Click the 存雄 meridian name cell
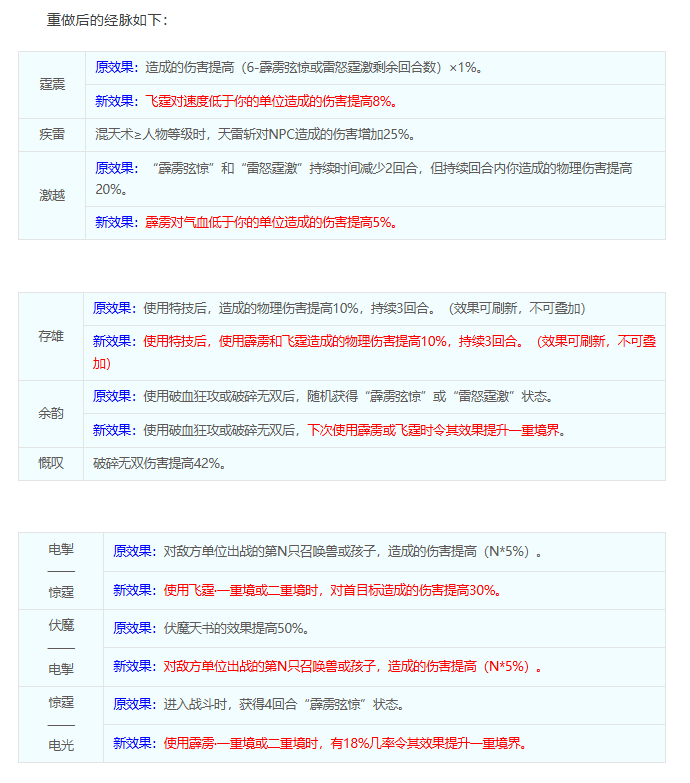The height and width of the screenshot is (783, 690). (51, 336)
